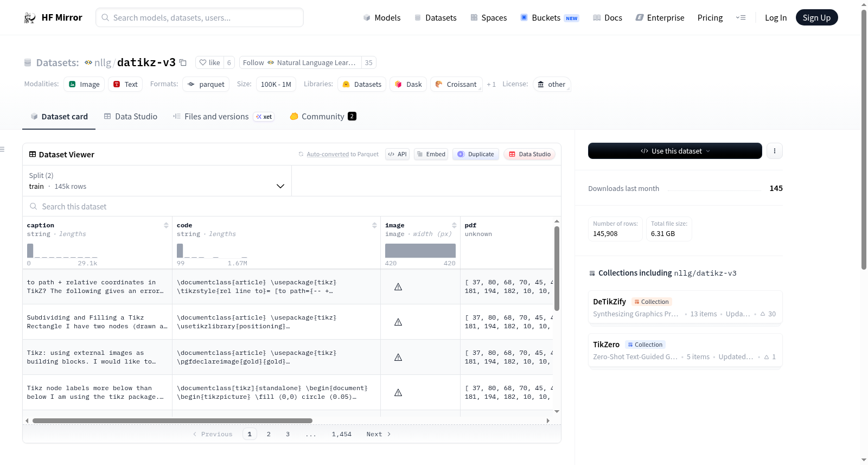
Task: Jump to last page 1,454
Action: tap(342, 434)
